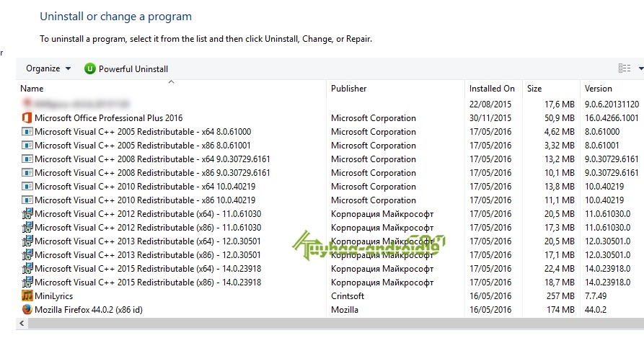Click install date 22/08/2015
Image resolution: width=644 pixels, height=338 pixels.
click(x=490, y=104)
